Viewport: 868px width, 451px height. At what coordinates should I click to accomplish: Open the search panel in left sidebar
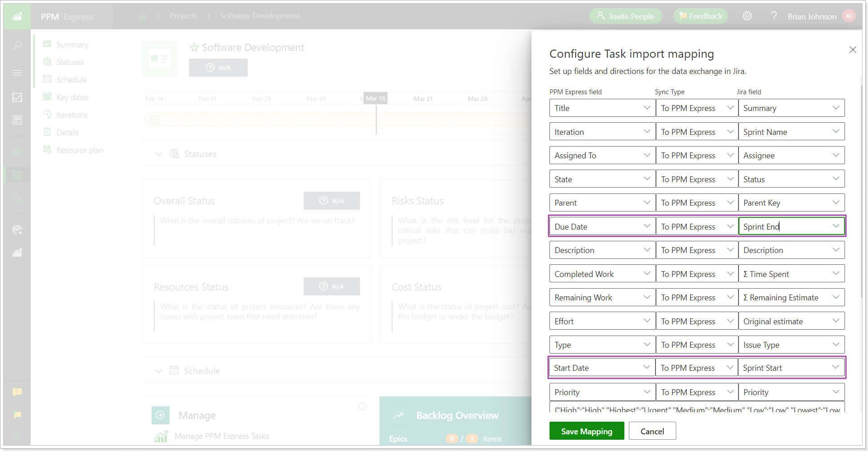17,45
